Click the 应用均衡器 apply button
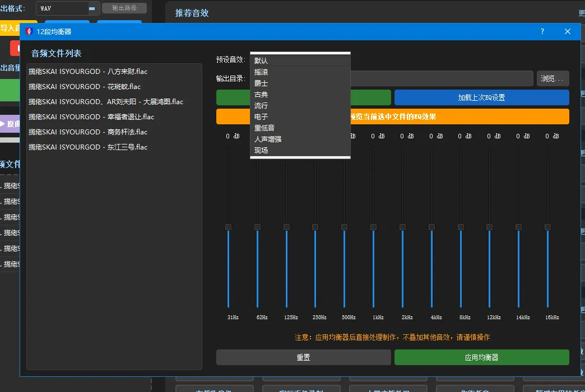 [481, 357]
